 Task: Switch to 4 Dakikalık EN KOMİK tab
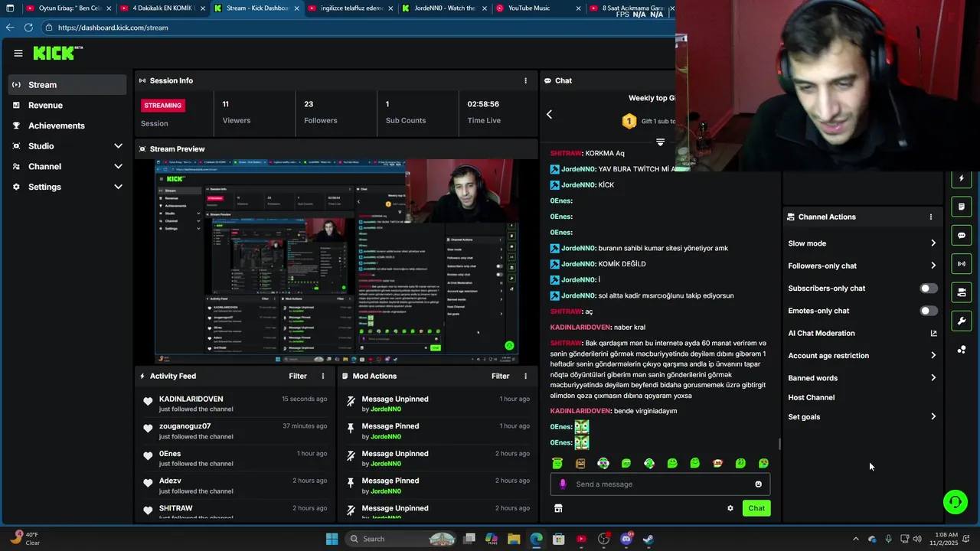pos(162,8)
